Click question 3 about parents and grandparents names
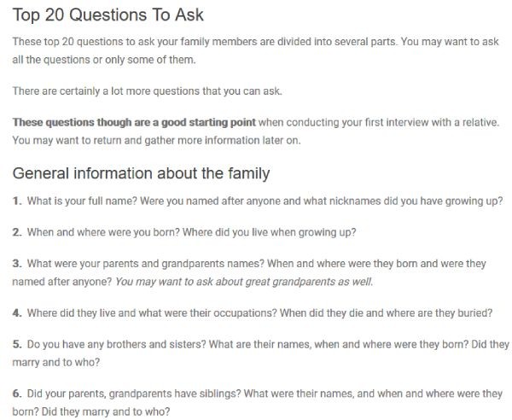Image resolution: width=512 pixels, height=420 pixels. point(249,272)
